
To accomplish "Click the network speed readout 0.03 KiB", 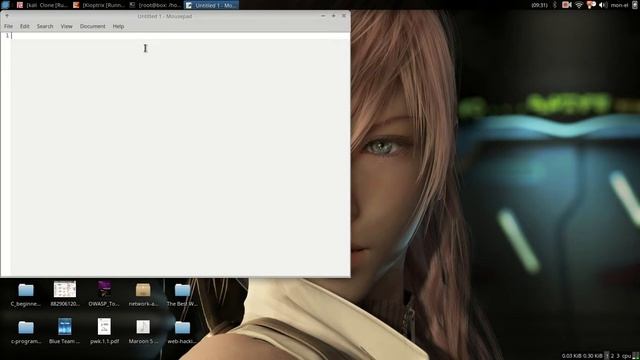I will [x=571, y=356].
